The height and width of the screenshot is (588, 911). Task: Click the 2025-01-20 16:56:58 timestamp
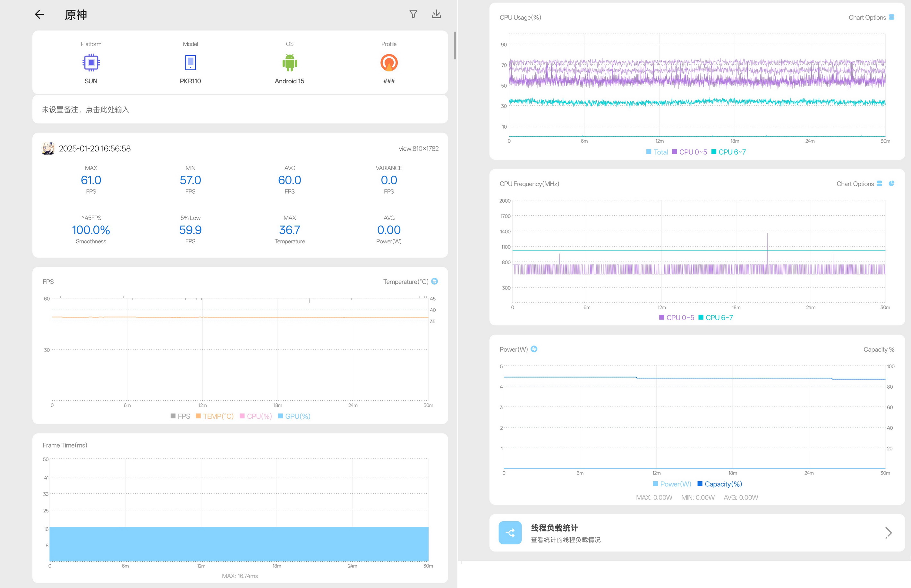click(x=95, y=148)
